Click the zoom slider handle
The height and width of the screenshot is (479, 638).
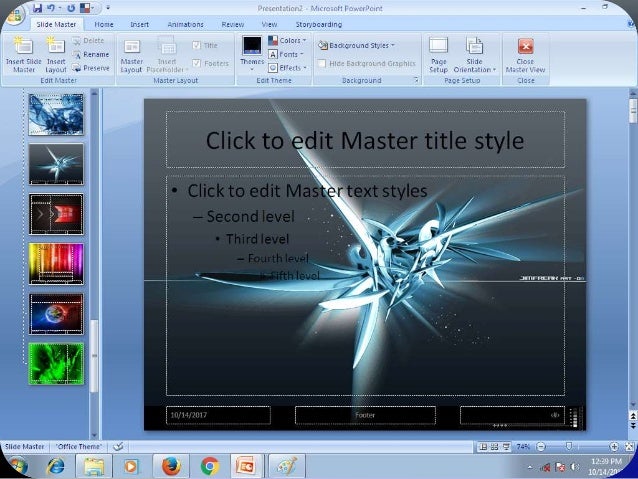(568, 447)
